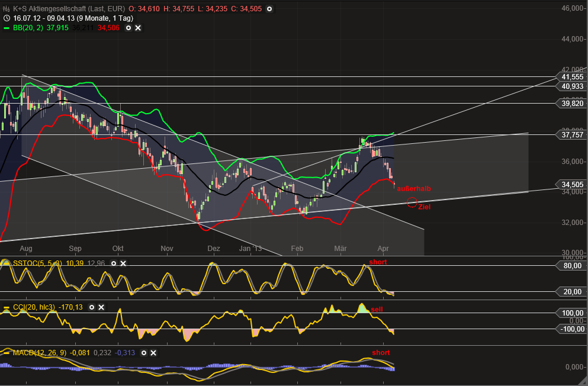Image resolution: width=588 pixels, height=386 pixels.
Task: Select the MACD(12, 26, 9) label
Action: [x=40, y=353]
